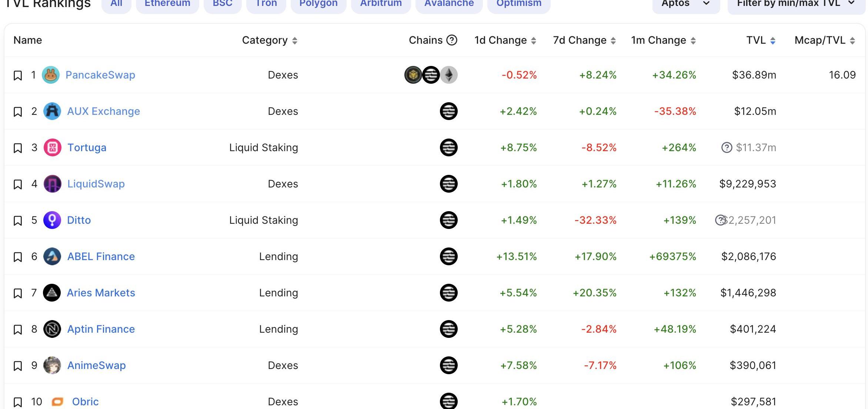Toggle the bookmark for PancakeSwap
The width and height of the screenshot is (868, 409).
click(17, 76)
